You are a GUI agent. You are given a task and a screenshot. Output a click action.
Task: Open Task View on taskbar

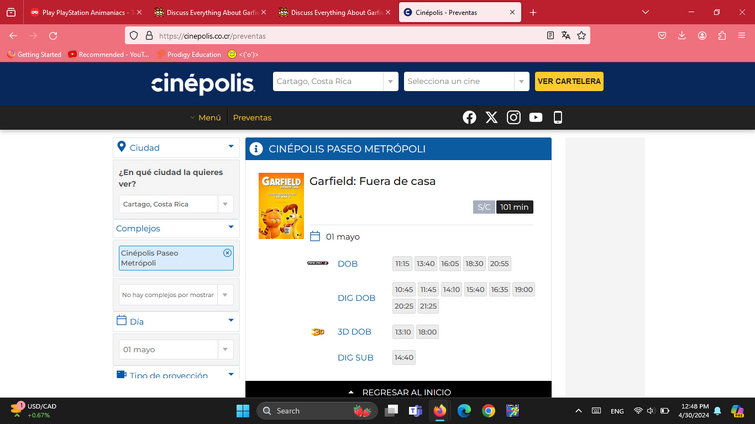point(391,411)
